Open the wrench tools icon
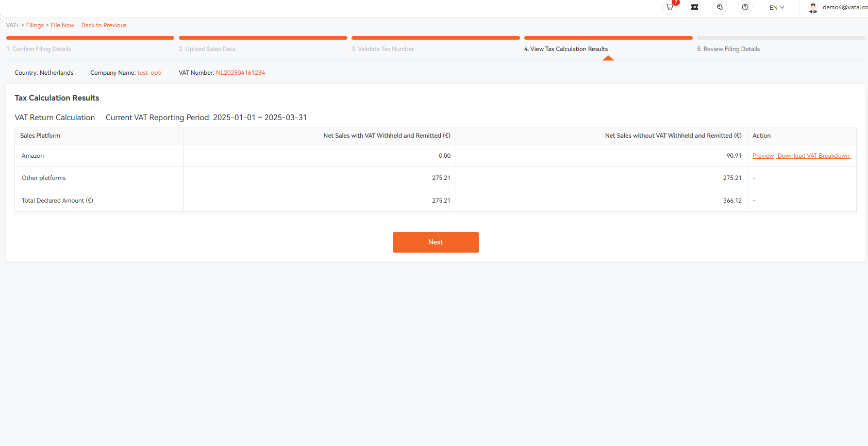 coord(720,7)
